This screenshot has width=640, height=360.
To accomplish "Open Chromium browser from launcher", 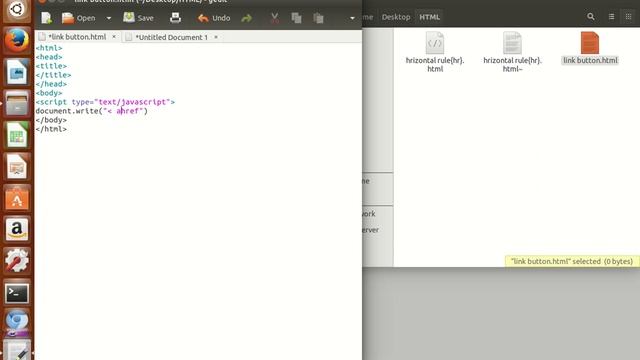I will pos(17,322).
